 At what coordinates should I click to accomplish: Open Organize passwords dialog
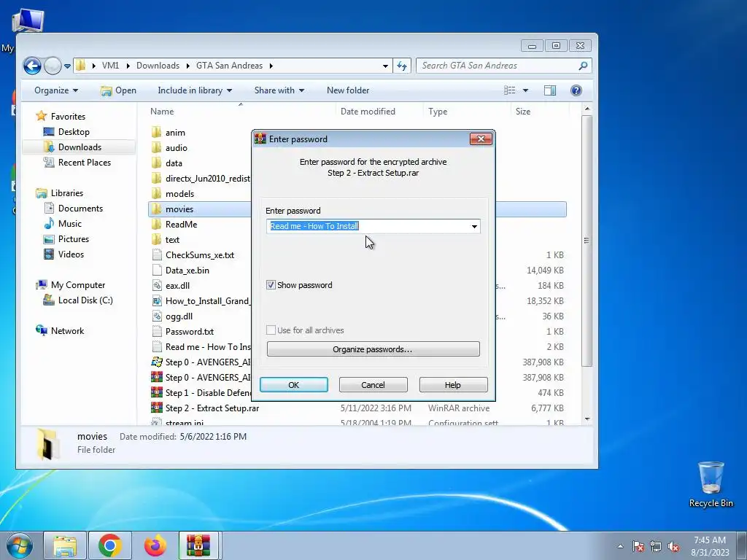click(373, 349)
